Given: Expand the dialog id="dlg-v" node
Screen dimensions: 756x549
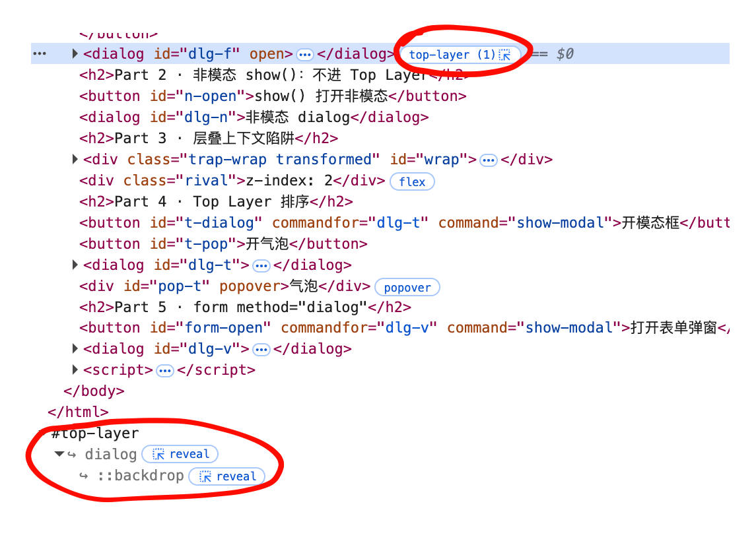Looking at the screenshot, I should click(x=75, y=348).
